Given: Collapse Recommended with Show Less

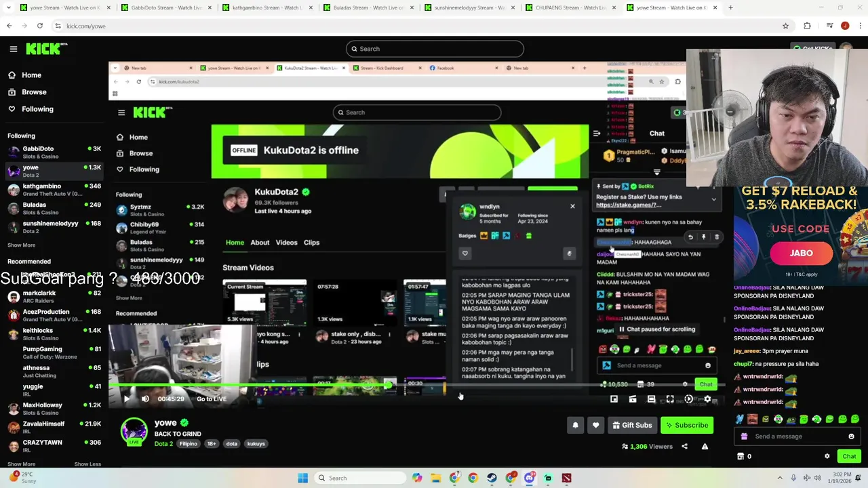Looking at the screenshot, I should click(x=87, y=464).
